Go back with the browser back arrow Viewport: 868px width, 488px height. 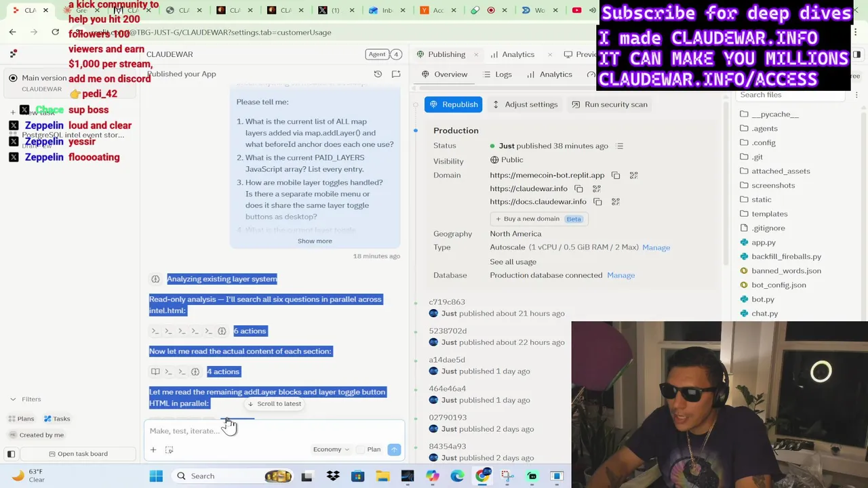pos(12,32)
